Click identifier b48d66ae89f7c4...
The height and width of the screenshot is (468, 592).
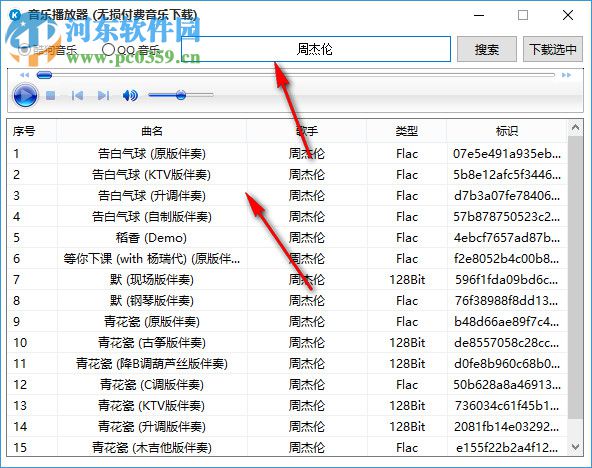[x=507, y=322]
